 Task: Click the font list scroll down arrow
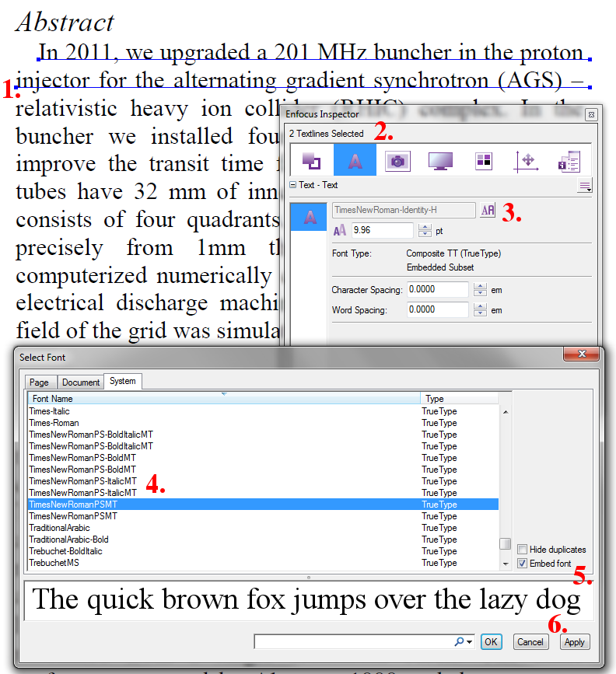point(506,564)
